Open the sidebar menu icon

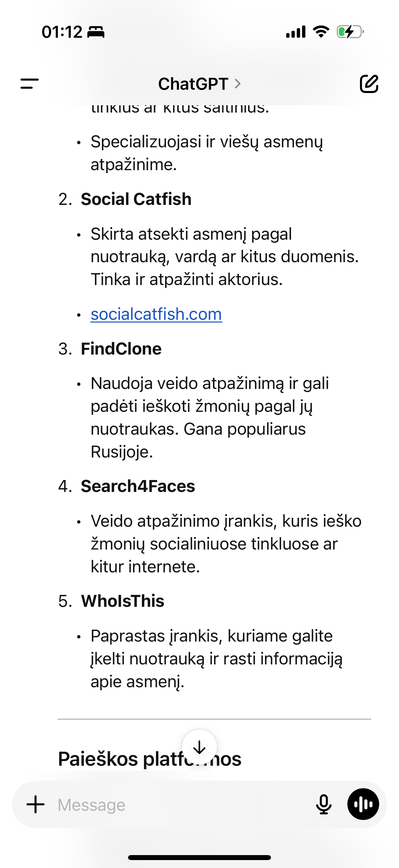click(x=30, y=83)
